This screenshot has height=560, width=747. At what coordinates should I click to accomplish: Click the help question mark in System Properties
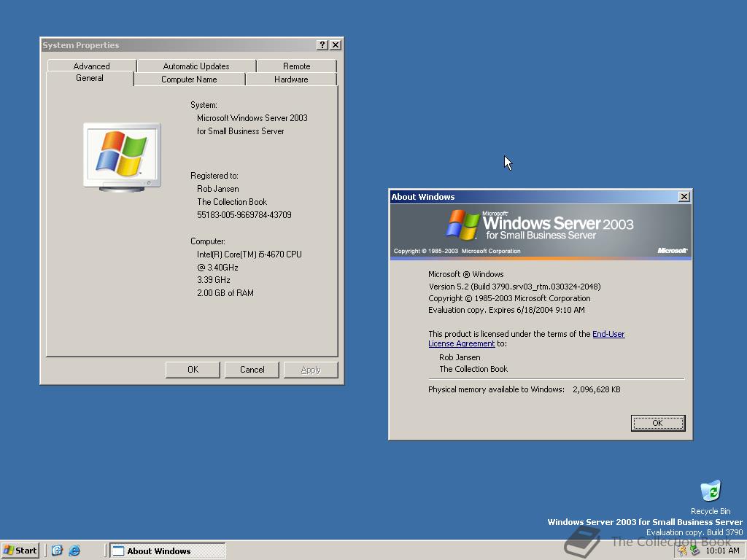(322, 44)
